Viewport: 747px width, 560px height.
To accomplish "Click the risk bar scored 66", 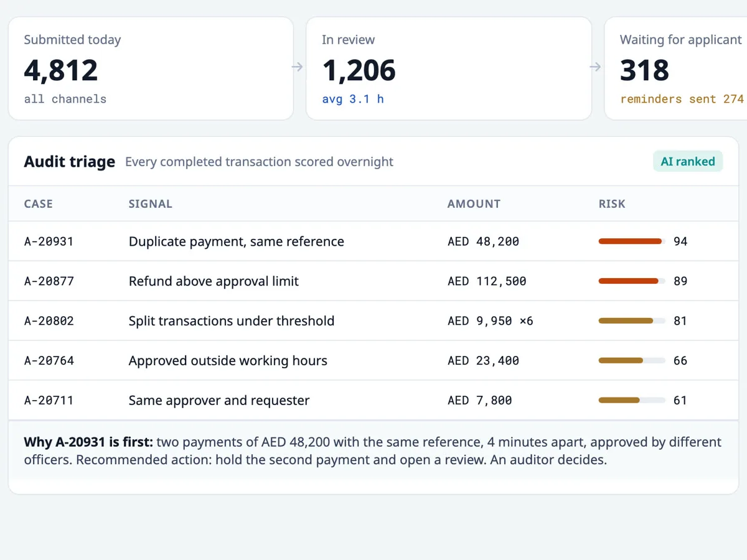I will click(x=632, y=361).
